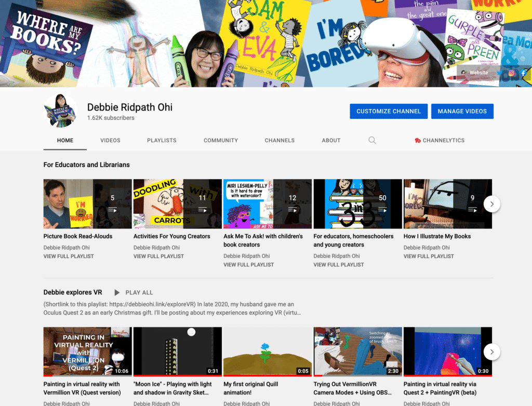Show next videos in Debbie explores VR row
Image resolution: width=532 pixels, height=406 pixels.
click(x=491, y=351)
